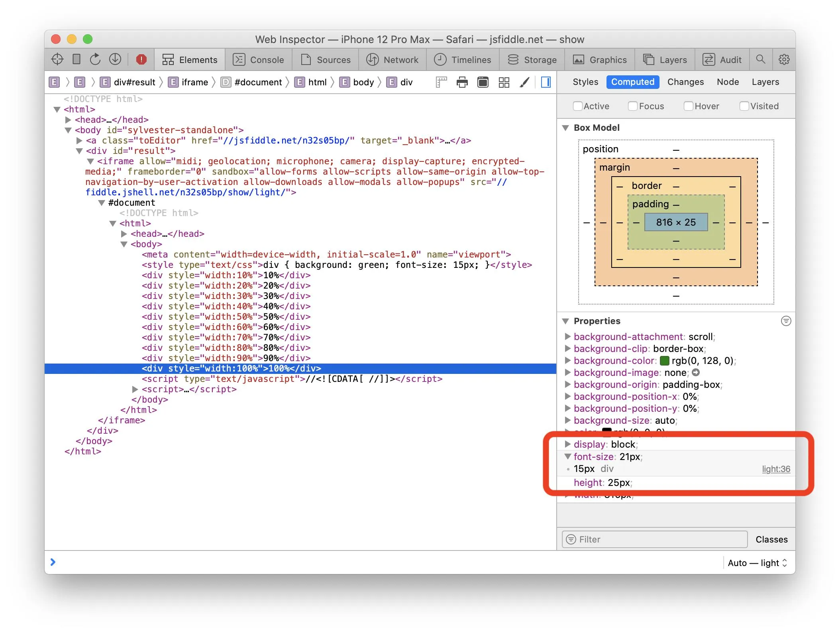Tick the Visited pseudo-class checkbox

[x=744, y=106]
